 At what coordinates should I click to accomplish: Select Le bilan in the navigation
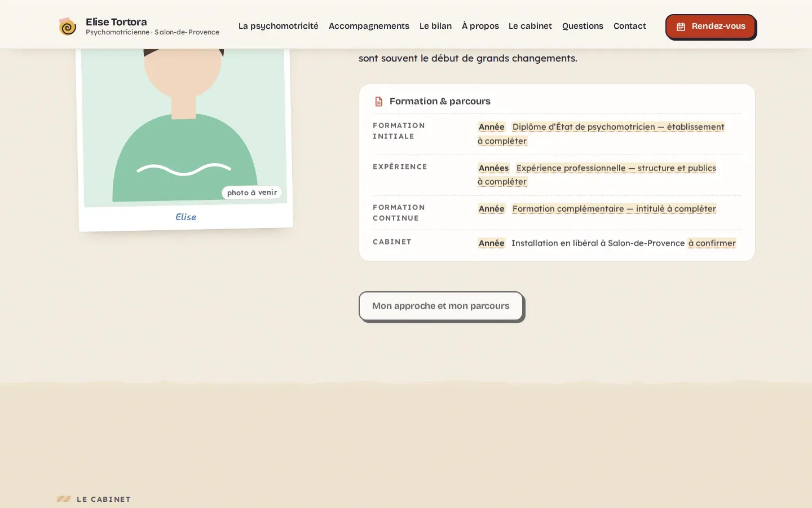coord(435,26)
